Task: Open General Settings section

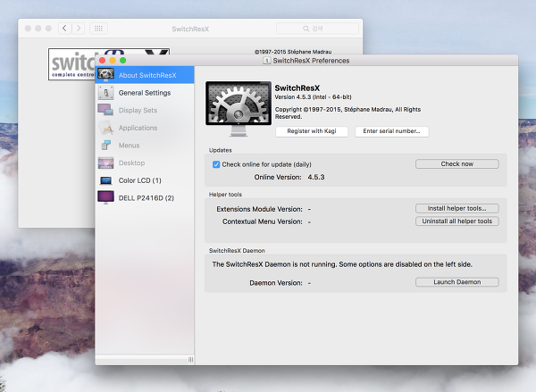Action: click(145, 93)
